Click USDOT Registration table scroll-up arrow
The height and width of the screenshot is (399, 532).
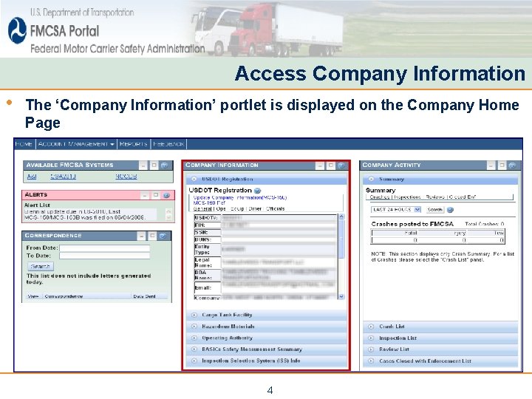(x=341, y=216)
